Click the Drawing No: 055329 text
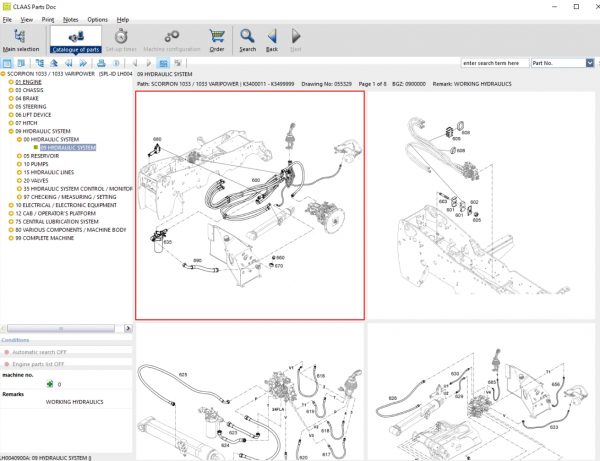Viewport: 600px width, 461px height. [x=326, y=84]
